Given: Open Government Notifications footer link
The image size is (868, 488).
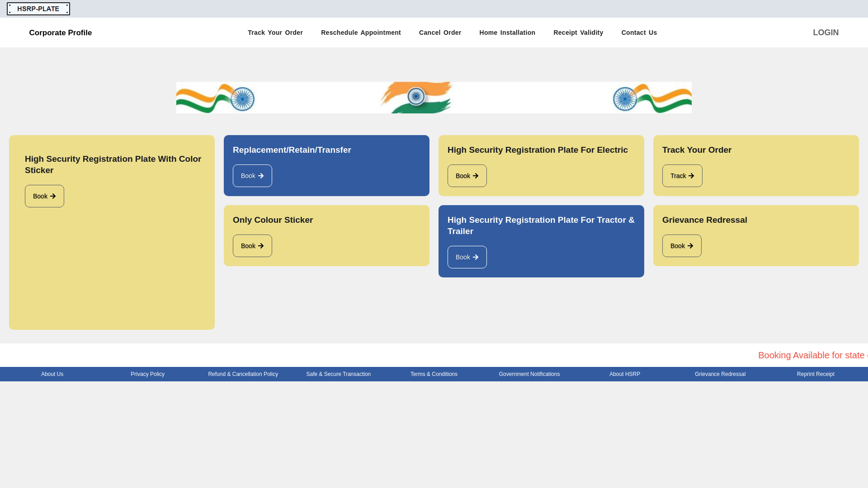Looking at the screenshot, I should coord(529,374).
